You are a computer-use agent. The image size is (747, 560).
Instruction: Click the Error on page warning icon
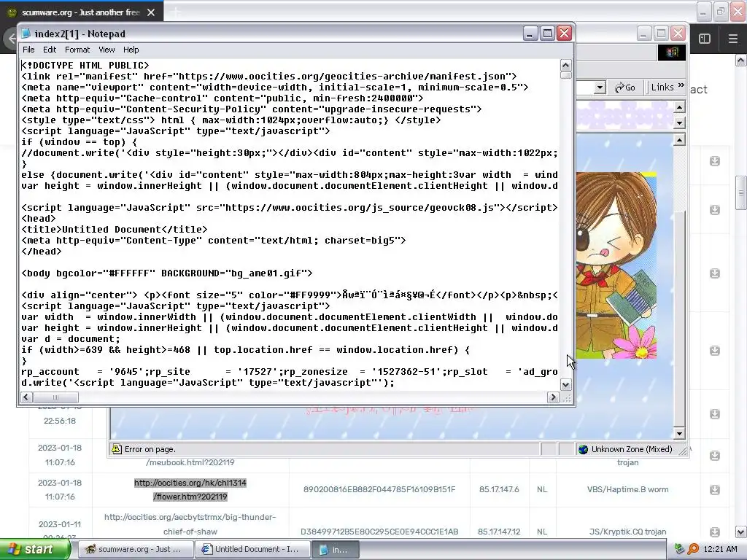[116, 449]
